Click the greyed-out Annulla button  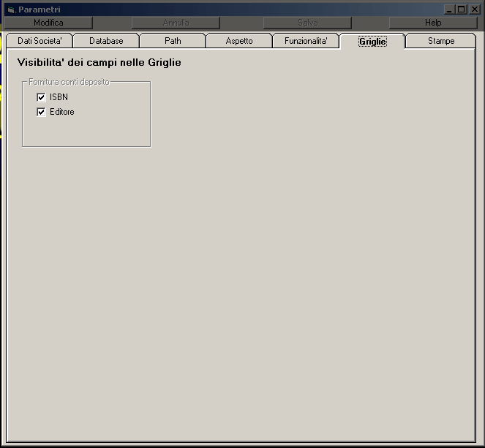176,23
